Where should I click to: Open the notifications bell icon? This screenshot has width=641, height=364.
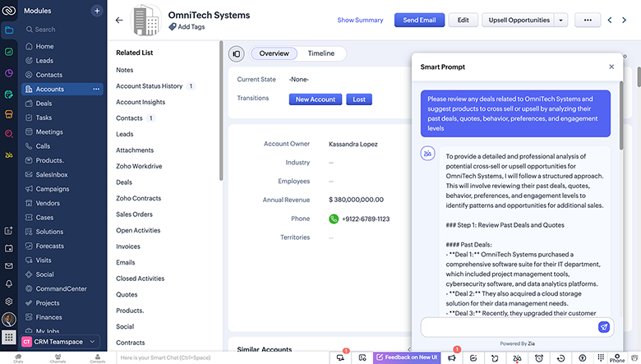(8, 283)
